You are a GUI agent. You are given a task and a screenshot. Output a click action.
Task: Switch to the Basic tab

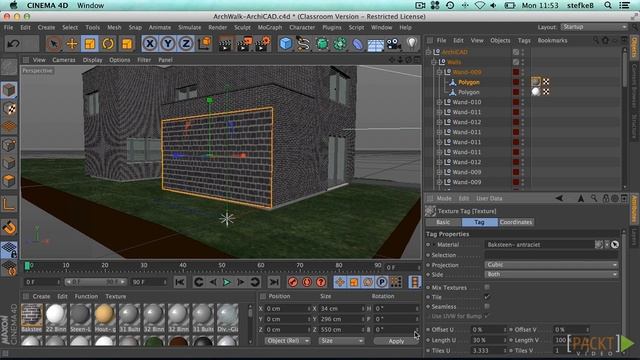(x=443, y=222)
